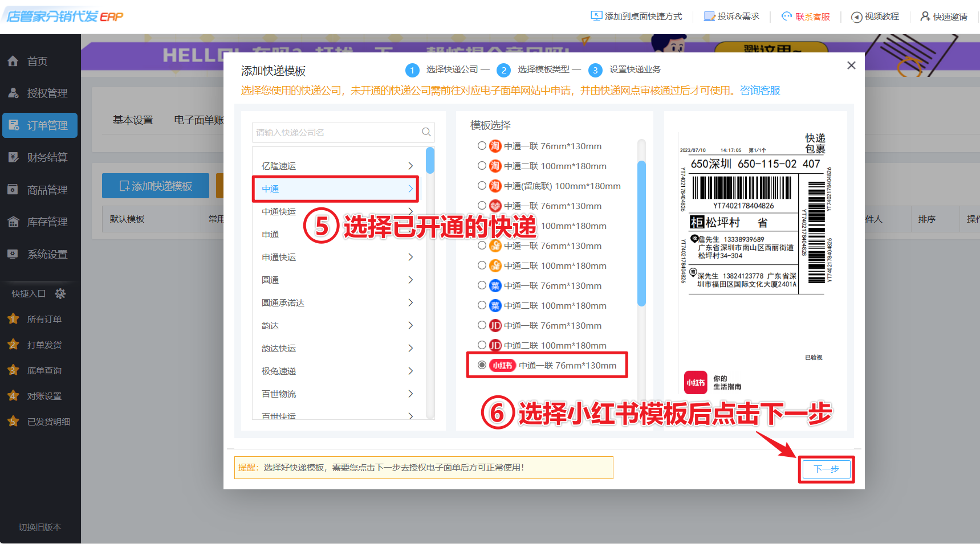Click the 系统设置 monitor icon
Image resolution: width=980 pixels, height=544 pixels.
coord(13,254)
